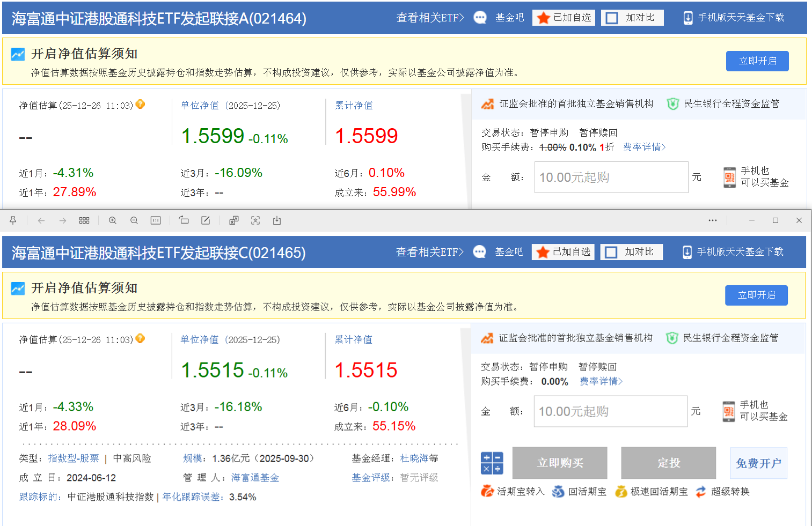Open the blue fee calculator icon
The height and width of the screenshot is (526, 812).
pyautogui.click(x=492, y=463)
